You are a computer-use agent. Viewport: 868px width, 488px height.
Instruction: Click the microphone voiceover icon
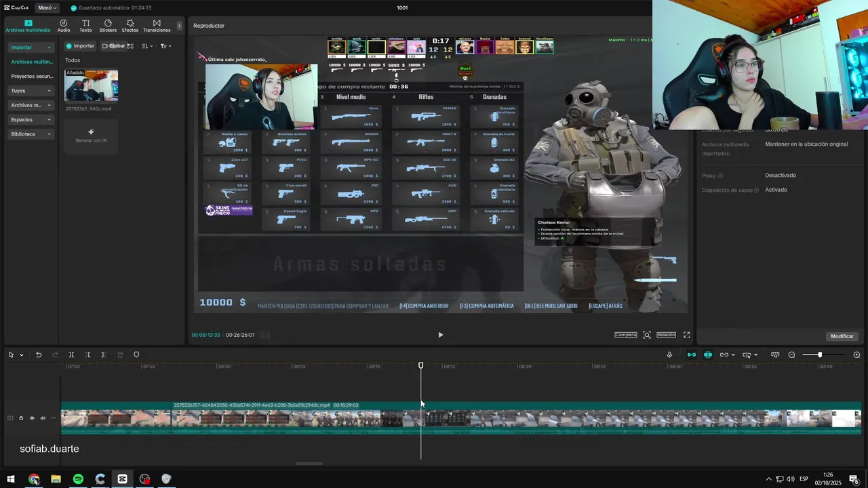pyautogui.click(x=669, y=354)
